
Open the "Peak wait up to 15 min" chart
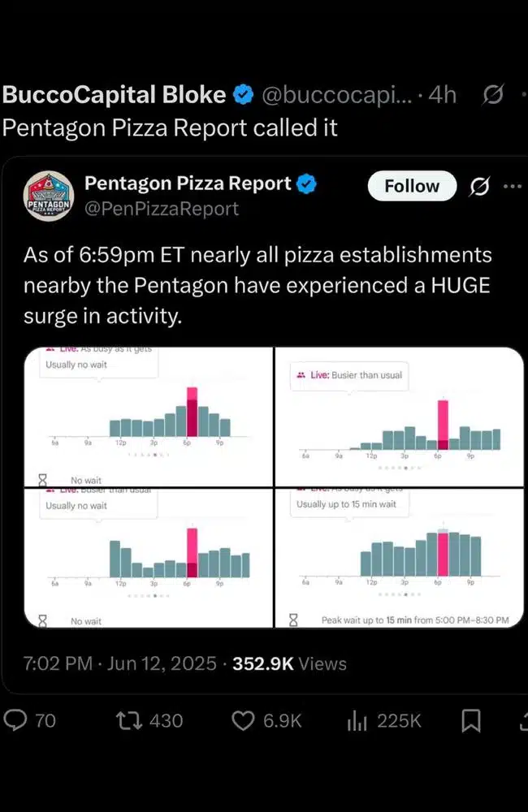click(400, 559)
